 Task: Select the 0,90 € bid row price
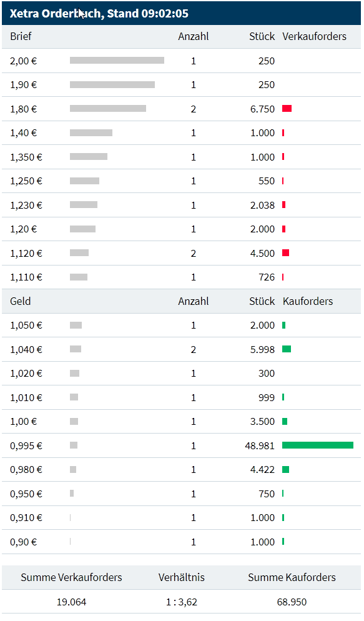point(23,542)
